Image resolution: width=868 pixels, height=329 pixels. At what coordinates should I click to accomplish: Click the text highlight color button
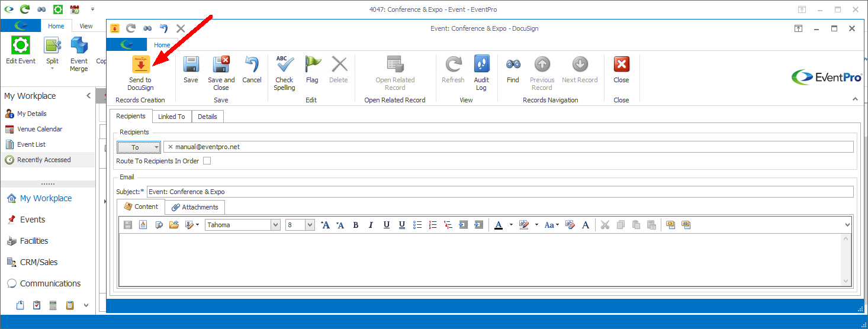[x=524, y=225]
